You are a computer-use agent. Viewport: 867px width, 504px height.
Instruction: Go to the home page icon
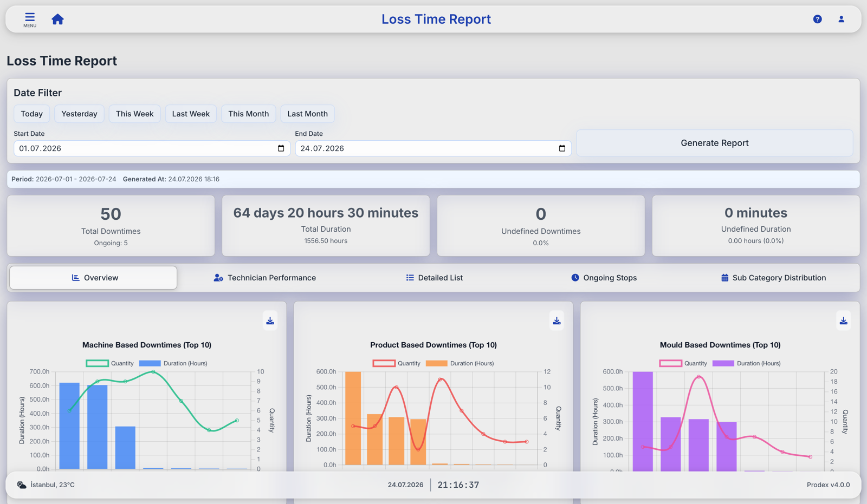(57, 19)
